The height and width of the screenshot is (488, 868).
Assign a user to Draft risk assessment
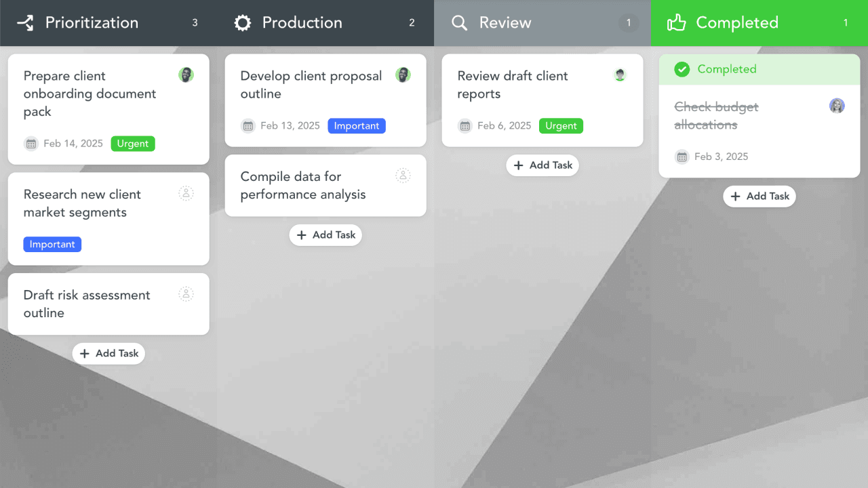(186, 294)
